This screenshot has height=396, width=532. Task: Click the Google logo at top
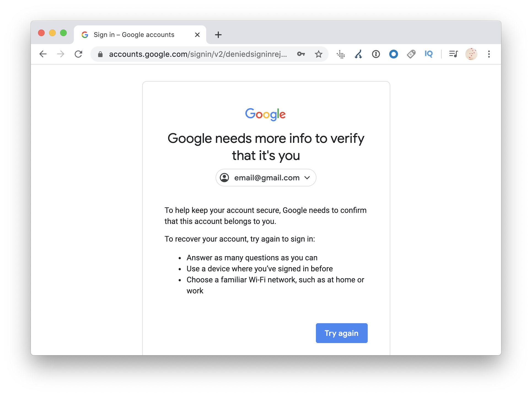coord(265,114)
